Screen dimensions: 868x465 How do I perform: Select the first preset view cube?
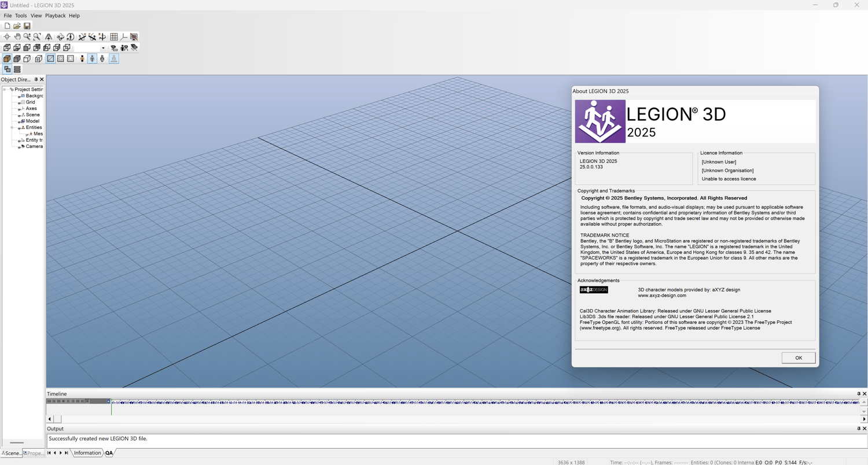[7, 48]
